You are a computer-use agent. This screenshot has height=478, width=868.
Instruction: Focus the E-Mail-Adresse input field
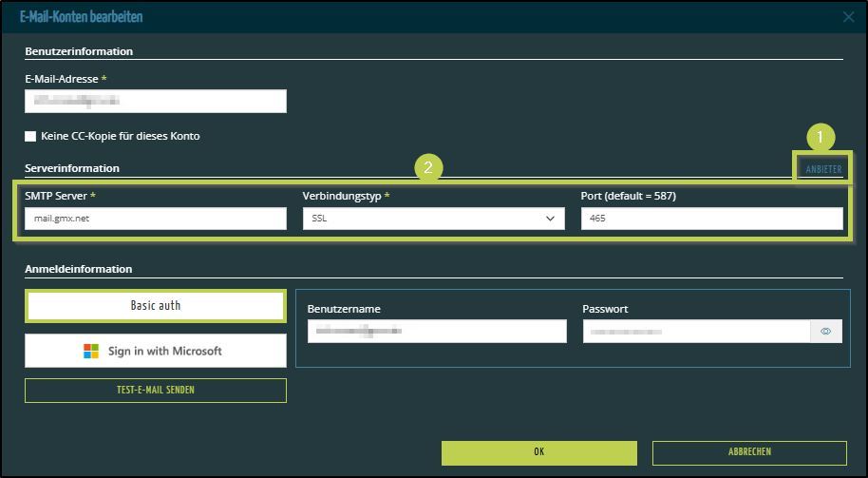pyautogui.click(x=155, y=101)
